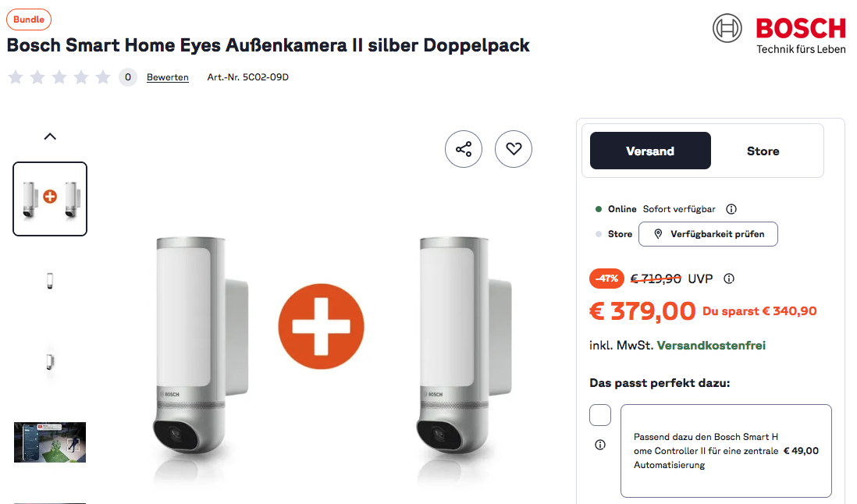857x504 pixels.
Task: Switch to the Store tab
Action: point(763,151)
